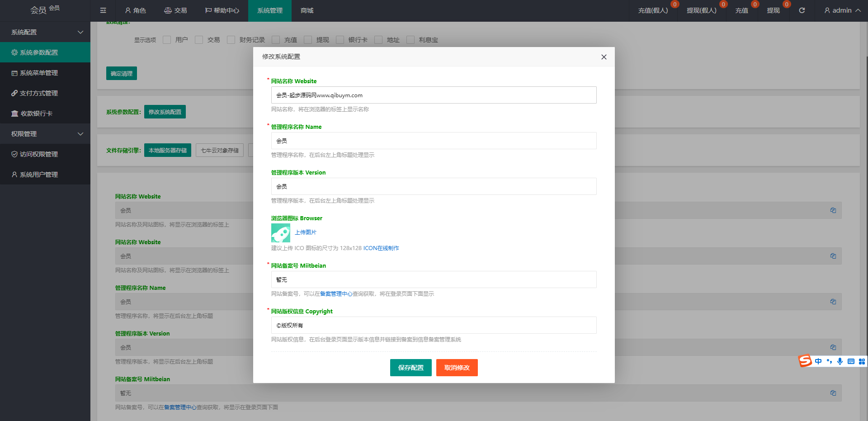Viewport: 868px width, 421px height.
Task: Check the 提现 display option checkbox
Action: pyautogui.click(x=308, y=40)
